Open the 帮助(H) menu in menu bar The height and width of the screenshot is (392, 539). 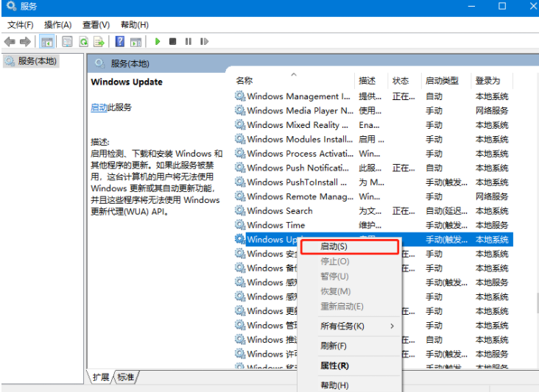pos(135,25)
